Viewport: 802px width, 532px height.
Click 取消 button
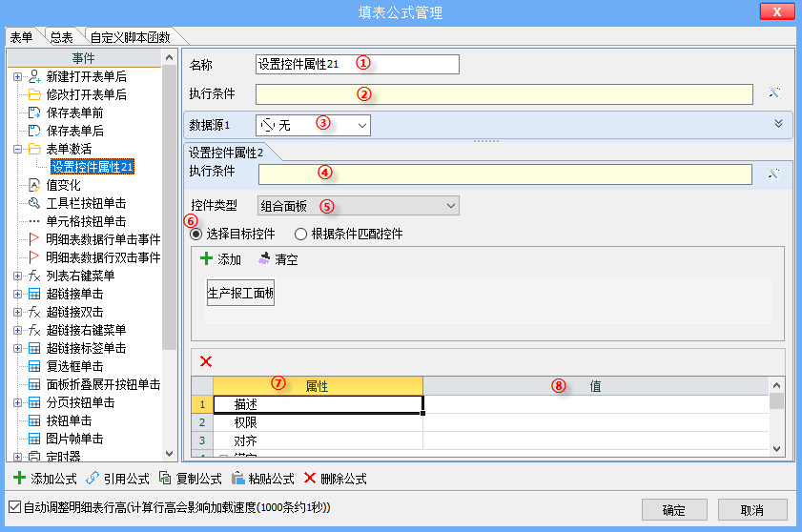[751, 510]
